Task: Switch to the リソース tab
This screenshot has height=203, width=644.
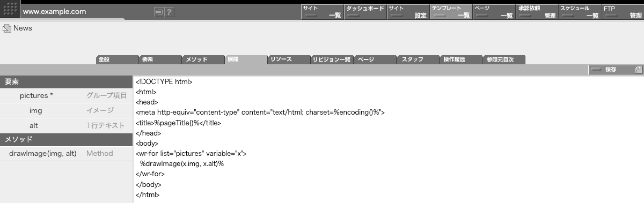Action: coord(289,59)
